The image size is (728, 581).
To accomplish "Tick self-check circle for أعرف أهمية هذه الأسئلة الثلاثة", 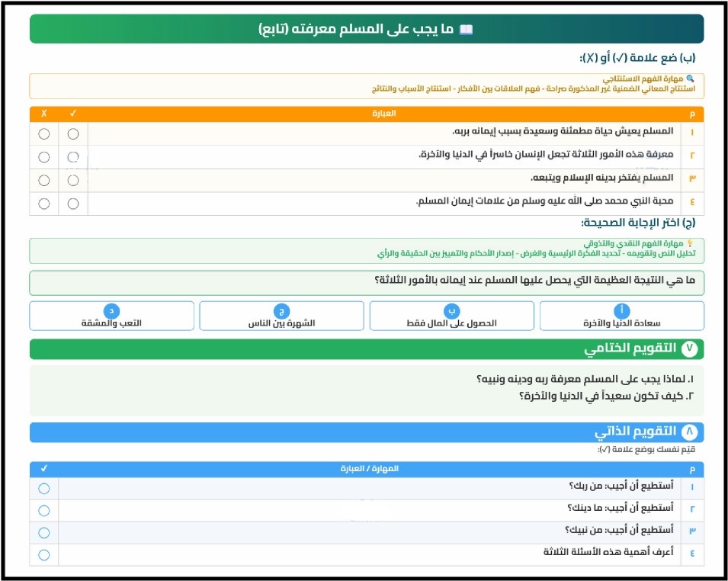I will (44, 554).
